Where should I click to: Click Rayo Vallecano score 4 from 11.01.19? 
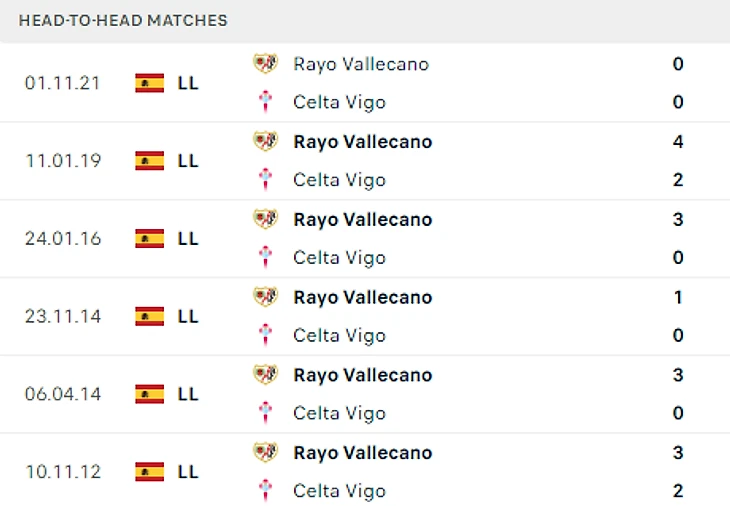point(678,142)
